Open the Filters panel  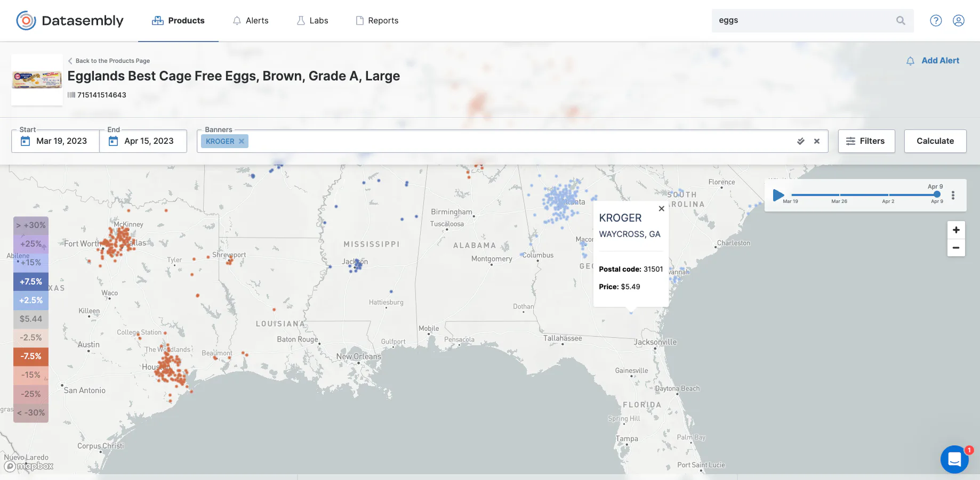(x=866, y=141)
